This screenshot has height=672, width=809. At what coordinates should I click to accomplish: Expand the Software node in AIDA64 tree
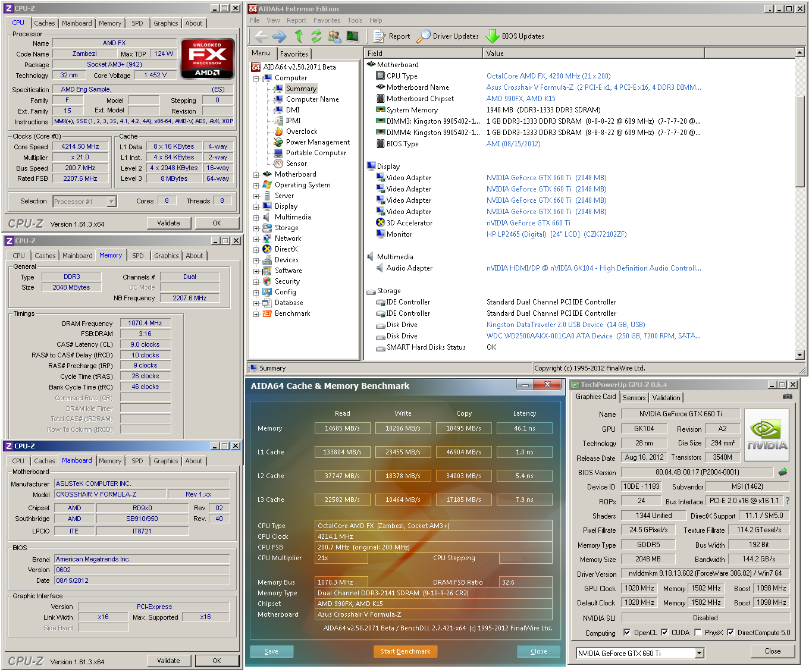[x=256, y=271]
